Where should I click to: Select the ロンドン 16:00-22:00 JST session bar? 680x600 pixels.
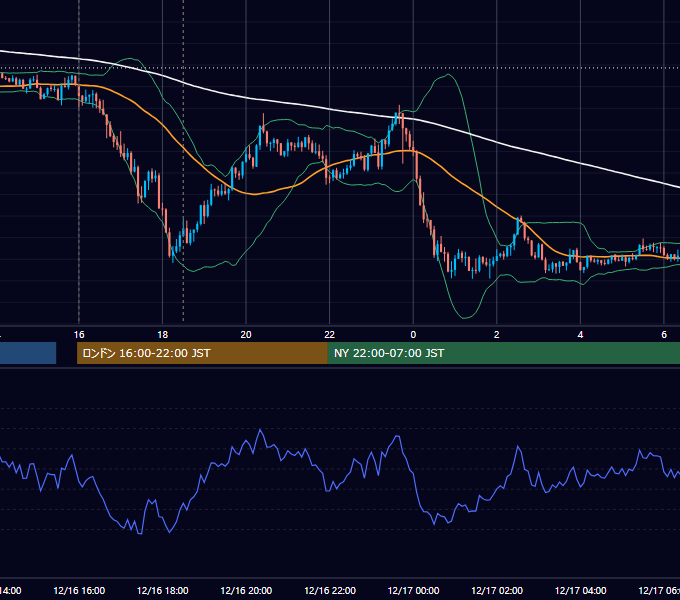pyautogui.click(x=202, y=353)
